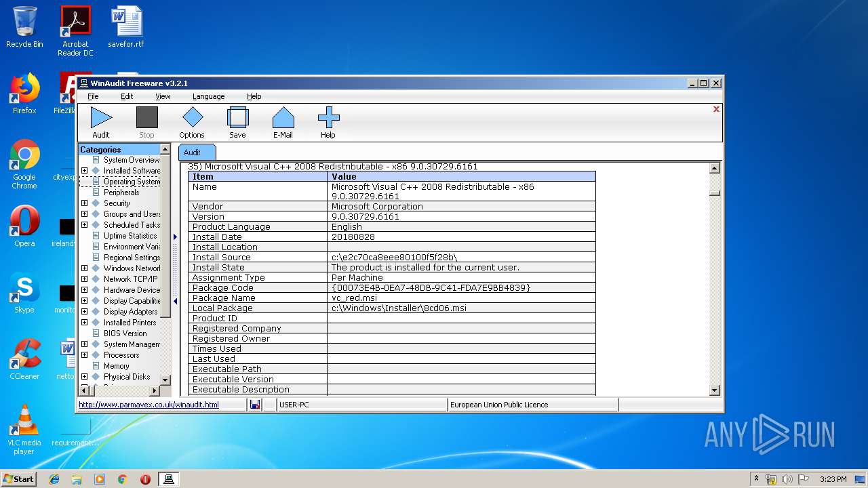Viewport: 868px width, 488px height.
Task: Click the Categories panel header
Action: pyautogui.click(x=119, y=149)
